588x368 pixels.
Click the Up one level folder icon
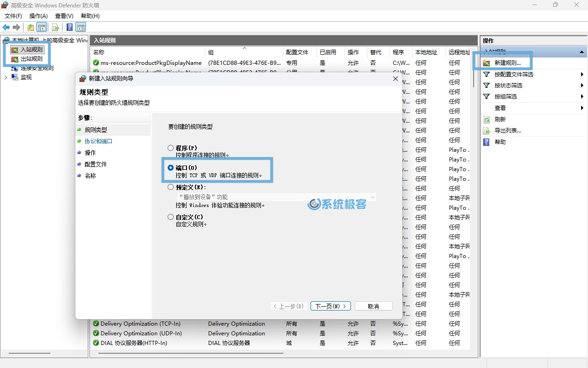pos(31,28)
